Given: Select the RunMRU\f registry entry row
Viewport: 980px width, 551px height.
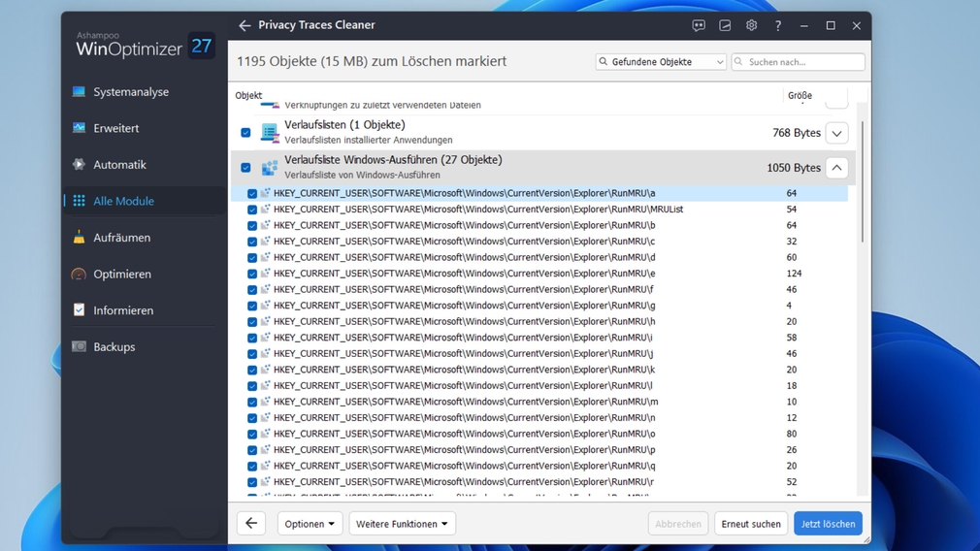Looking at the screenshot, I should (x=539, y=289).
